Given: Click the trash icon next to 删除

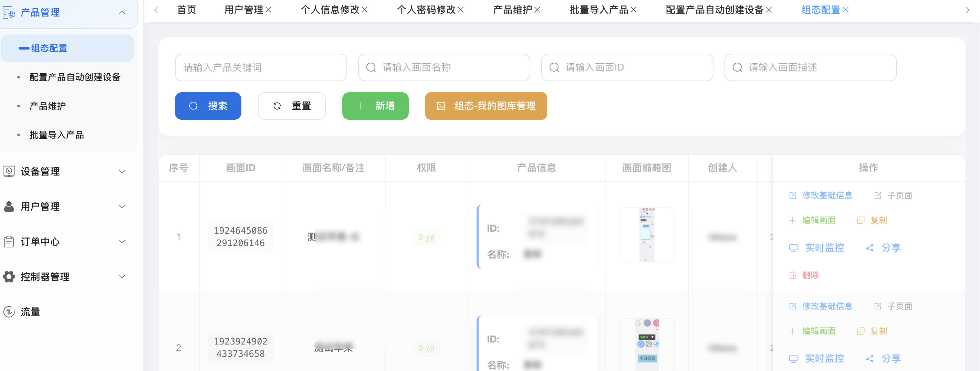Looking at the screenshot, I should 793,275.
